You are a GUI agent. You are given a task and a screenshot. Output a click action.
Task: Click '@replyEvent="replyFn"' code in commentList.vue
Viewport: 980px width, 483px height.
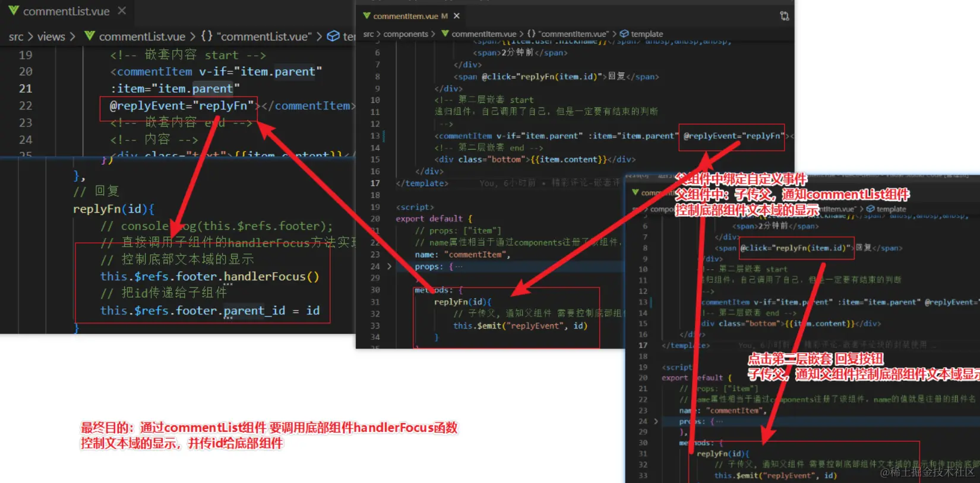[x=181, y=106]
